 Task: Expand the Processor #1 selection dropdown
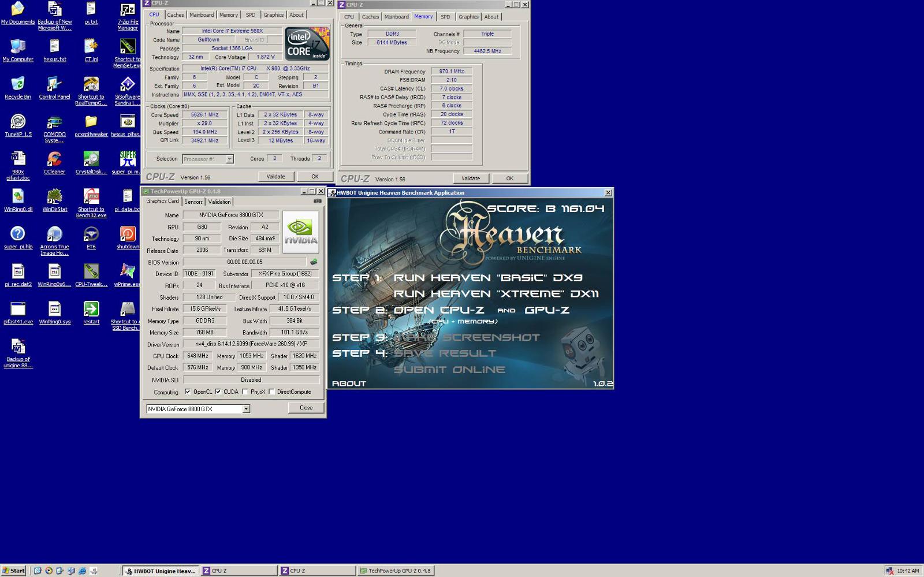(229, 159)
